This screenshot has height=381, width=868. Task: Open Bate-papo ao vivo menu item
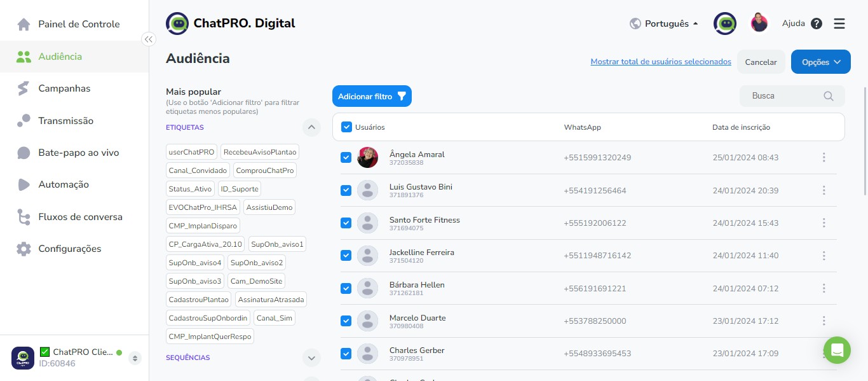point(74,153)
